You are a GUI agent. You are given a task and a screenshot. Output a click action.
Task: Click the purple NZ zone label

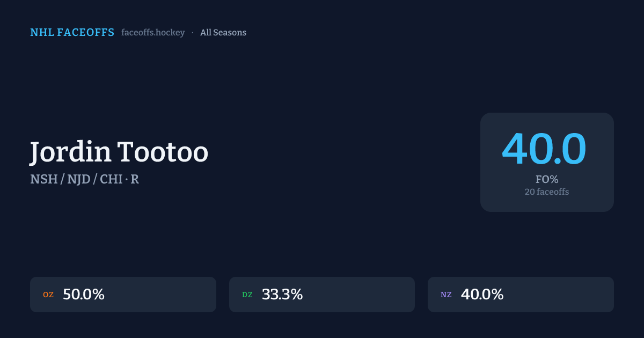[446, 295]
